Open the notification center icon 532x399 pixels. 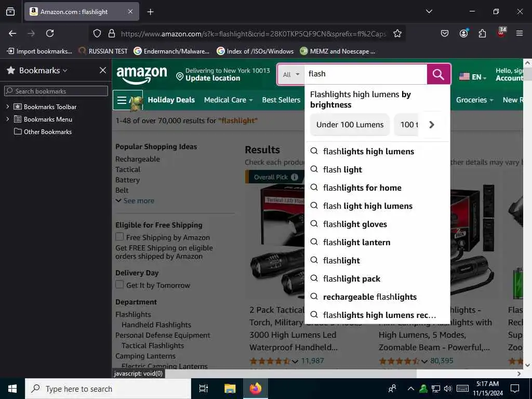[x=515, y=389]
